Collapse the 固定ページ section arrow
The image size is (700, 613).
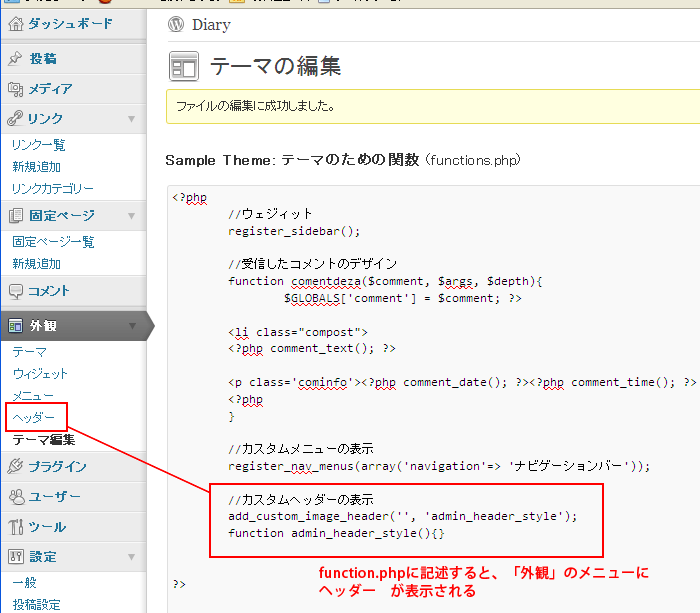click(131, 216)
